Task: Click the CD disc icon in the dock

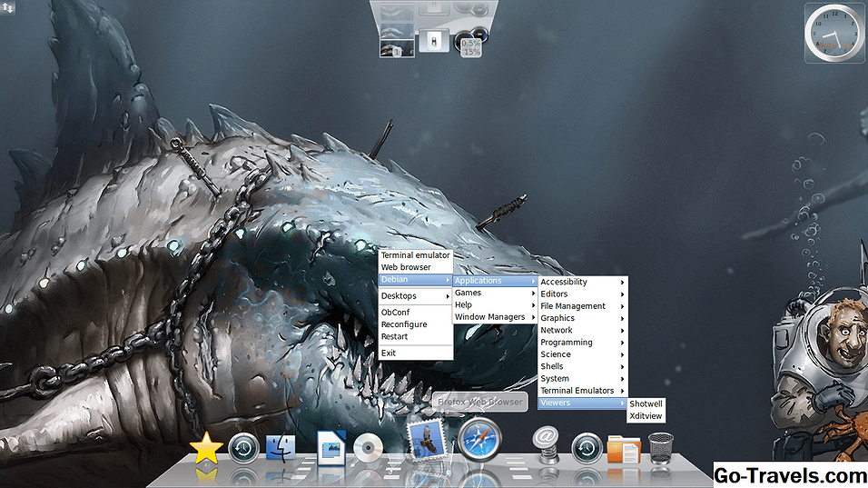Action: [368, 448]
